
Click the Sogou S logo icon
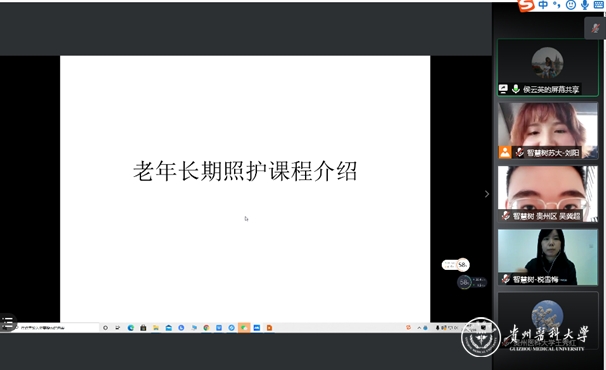click(526, 5)
